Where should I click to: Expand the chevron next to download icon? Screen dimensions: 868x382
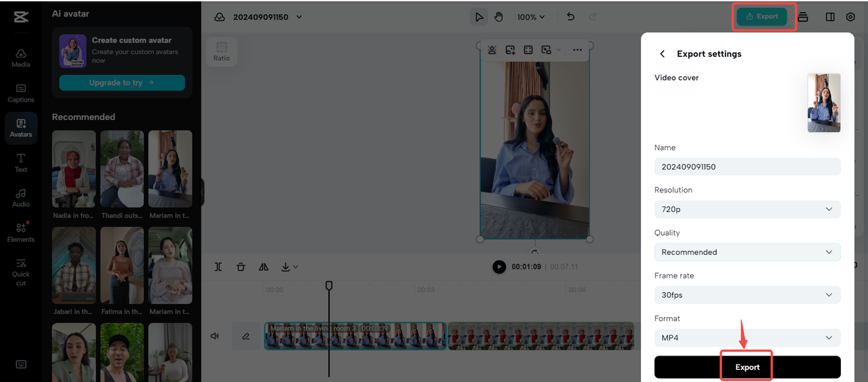point(296,267)
